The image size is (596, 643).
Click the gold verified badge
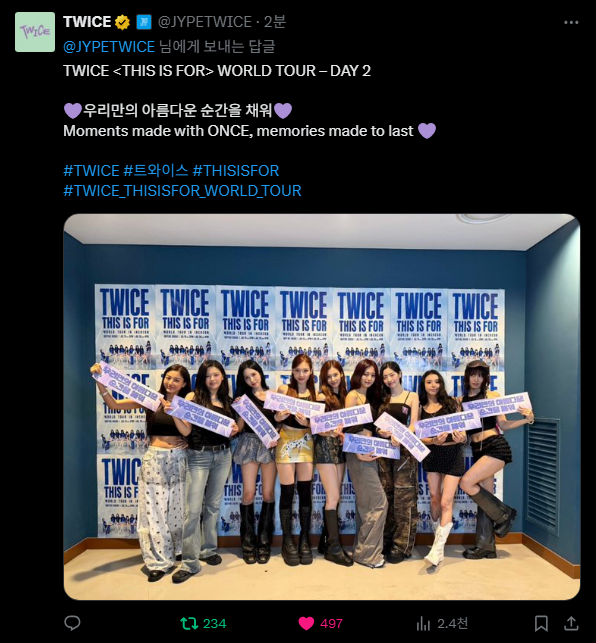tap(122, 22)
